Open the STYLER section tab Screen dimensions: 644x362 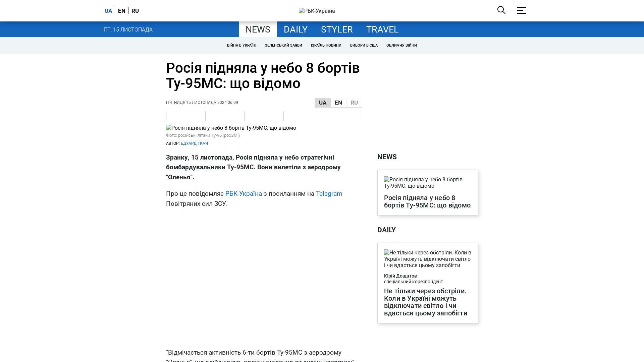pos(337,29)
